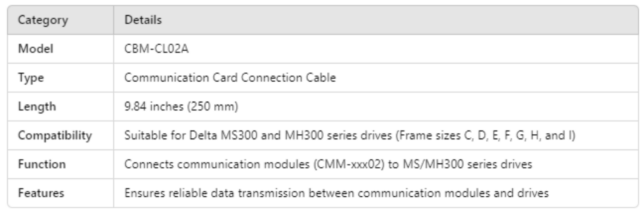This screenshot has height=213, width=644.
Task: Select the Type row label
Action: (30, 78)
